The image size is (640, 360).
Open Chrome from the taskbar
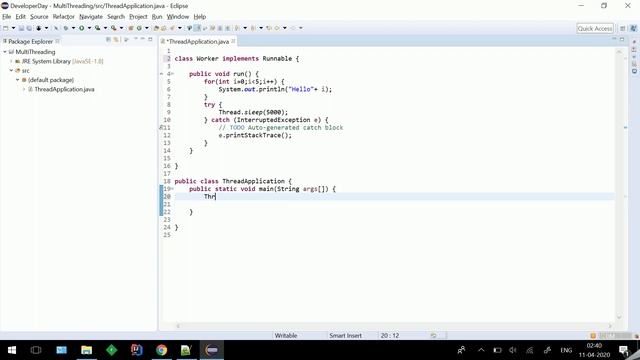(162, 350)
